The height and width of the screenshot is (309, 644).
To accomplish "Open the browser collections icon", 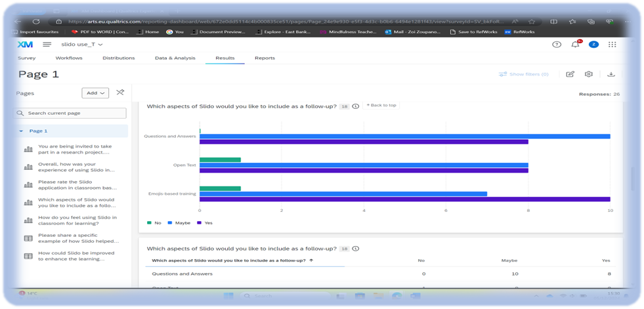I will coord(591,22).
